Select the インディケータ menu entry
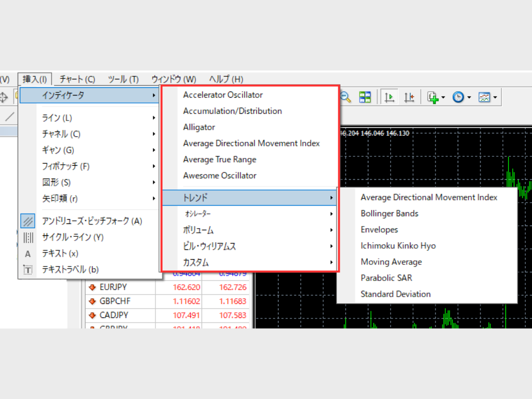This screenshot has height=399, width=532. coord(89,96)
